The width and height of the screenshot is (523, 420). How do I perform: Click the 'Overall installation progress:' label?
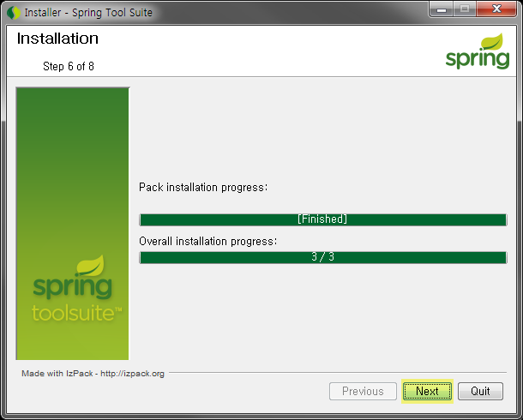tap(207, 241)
